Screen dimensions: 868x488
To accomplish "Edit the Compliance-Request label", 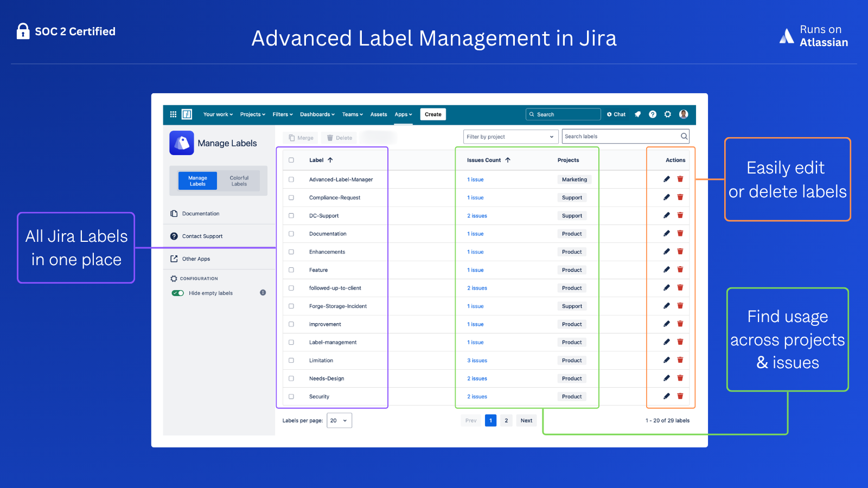I will point(667,197).
